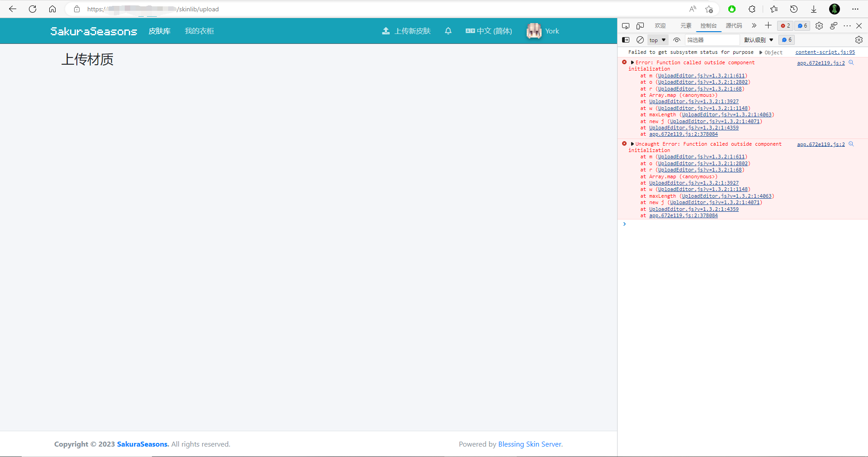
Task: Open the browser History icon
Action: click(x=794, y=9)
